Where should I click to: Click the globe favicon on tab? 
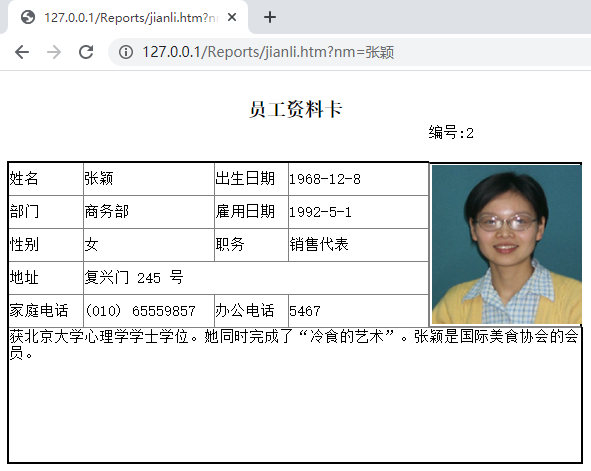[x=28, y=17]
